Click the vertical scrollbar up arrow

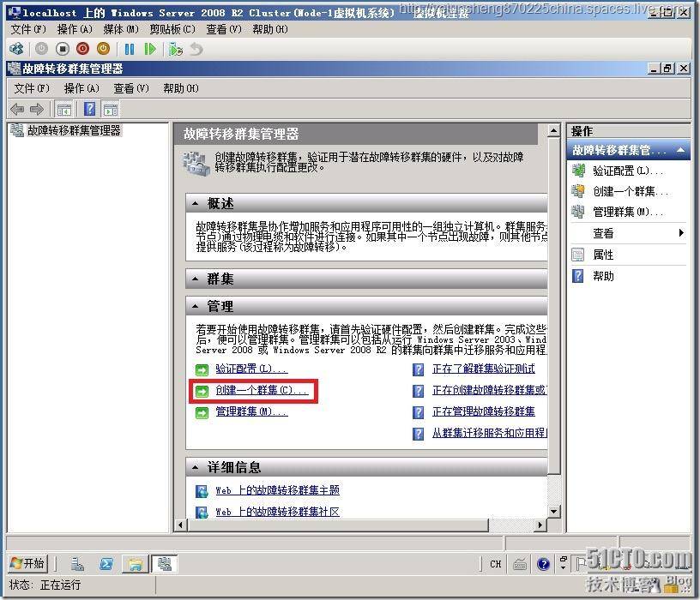[553, 130]
